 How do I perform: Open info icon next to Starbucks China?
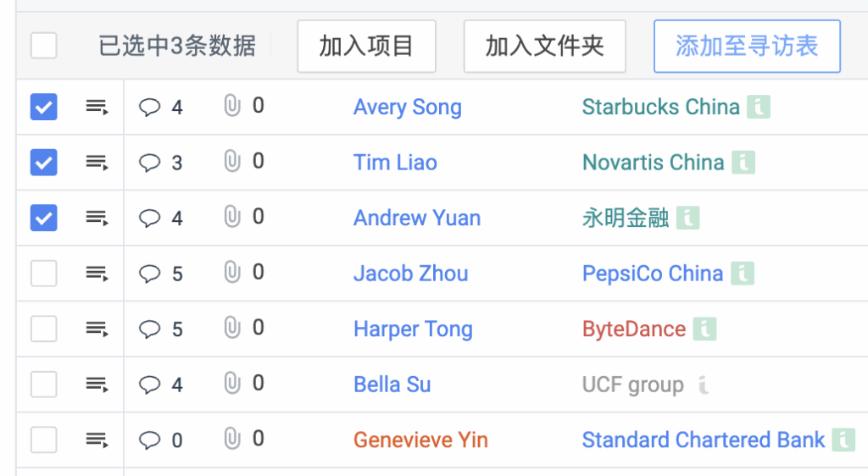[x=759, y=107]
